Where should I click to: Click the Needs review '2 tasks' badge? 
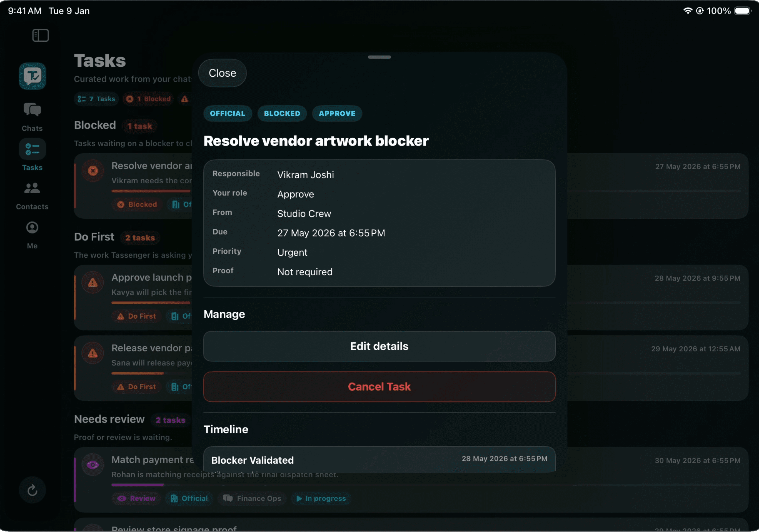click(x=171, y=420)
